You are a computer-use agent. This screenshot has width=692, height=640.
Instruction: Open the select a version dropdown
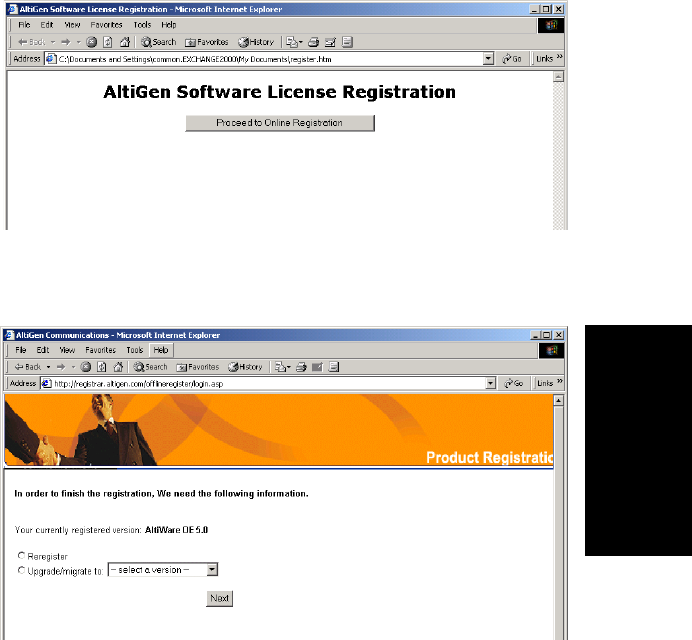(163, 570)
